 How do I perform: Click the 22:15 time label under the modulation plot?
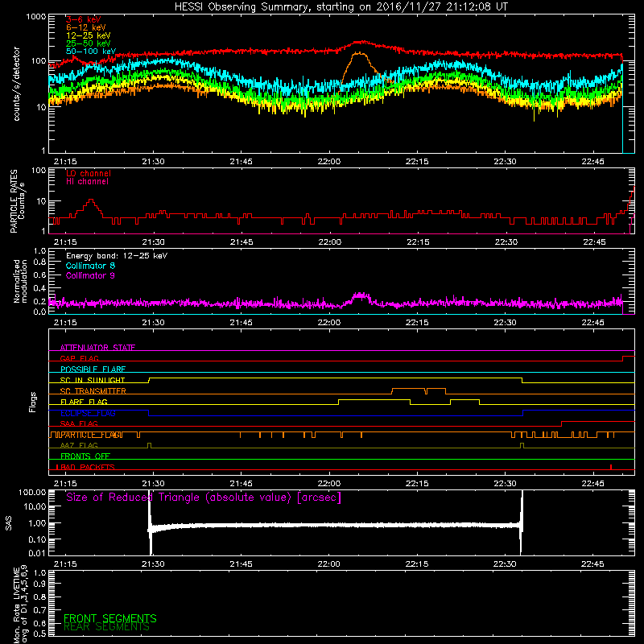[417, 323]
